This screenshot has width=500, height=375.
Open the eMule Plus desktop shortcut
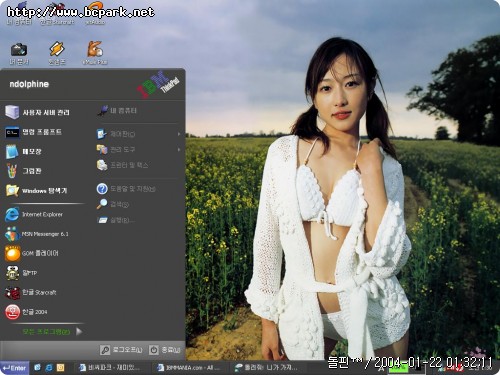coord(95,53)
